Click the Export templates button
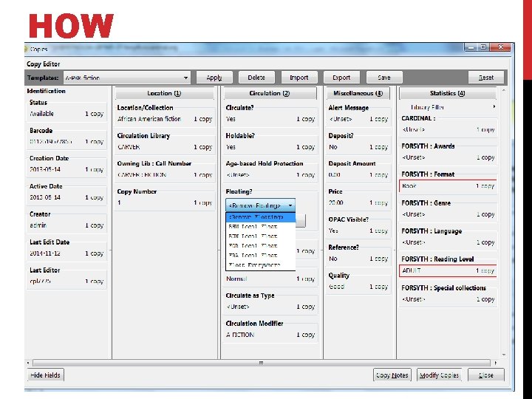532x399 pixels. [341, 78]
